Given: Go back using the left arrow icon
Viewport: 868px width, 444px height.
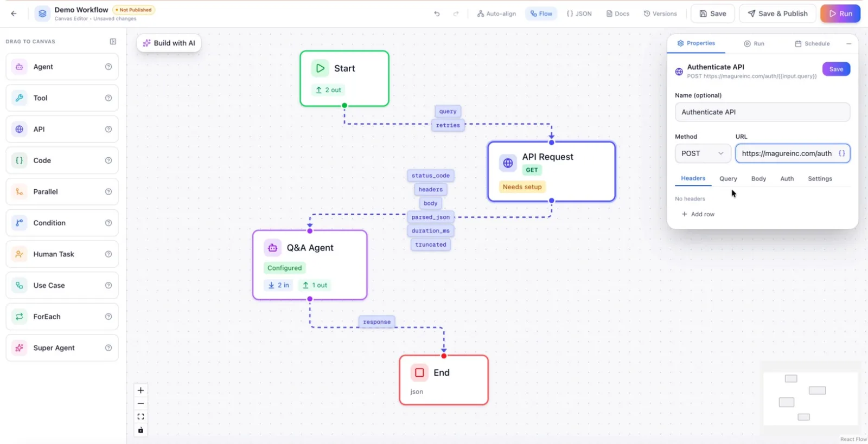Looking at the screenshot, I should [14, 14].
